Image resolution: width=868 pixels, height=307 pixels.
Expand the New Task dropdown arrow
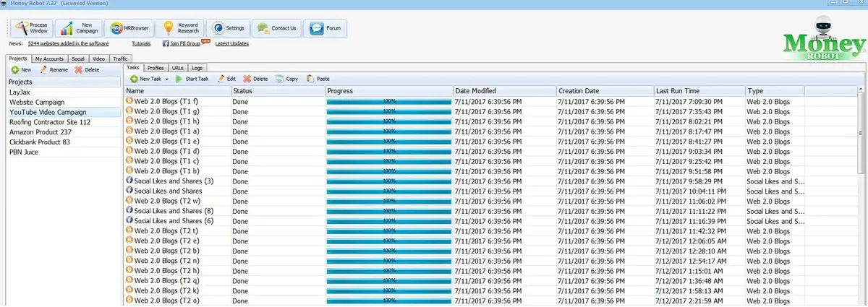coord(167,79)
